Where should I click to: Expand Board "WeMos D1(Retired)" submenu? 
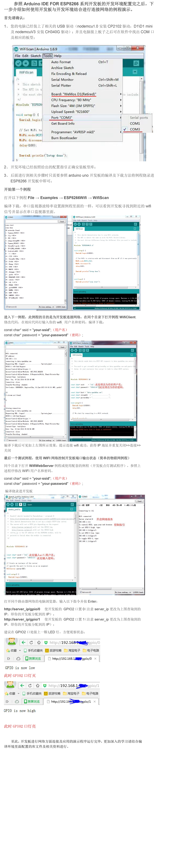tap(82, 94)
